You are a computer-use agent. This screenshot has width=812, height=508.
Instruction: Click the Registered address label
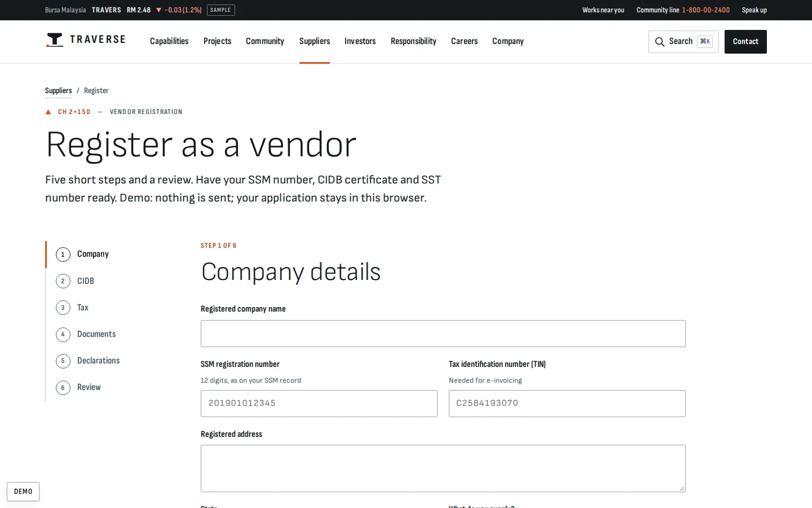231,434
